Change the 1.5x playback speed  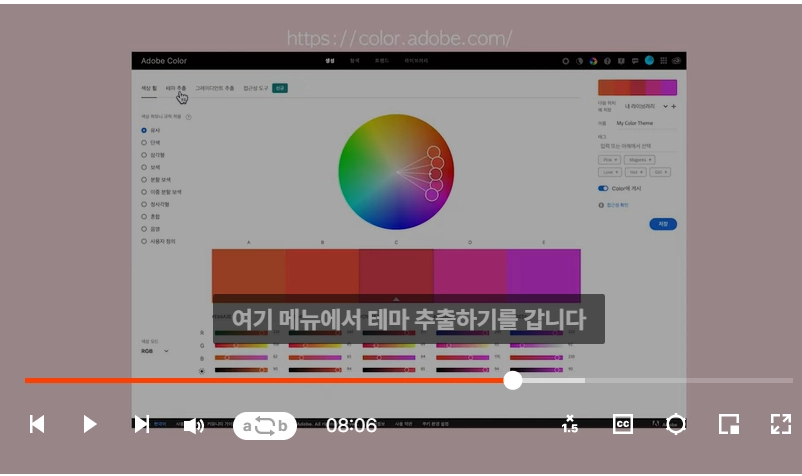tap(570, 424)
